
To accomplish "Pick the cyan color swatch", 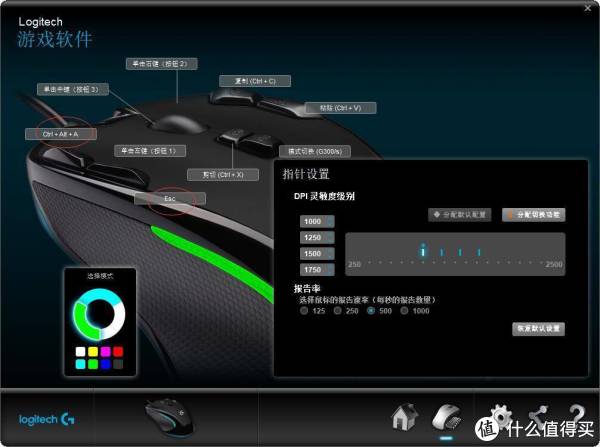I will tap(80, 364).
